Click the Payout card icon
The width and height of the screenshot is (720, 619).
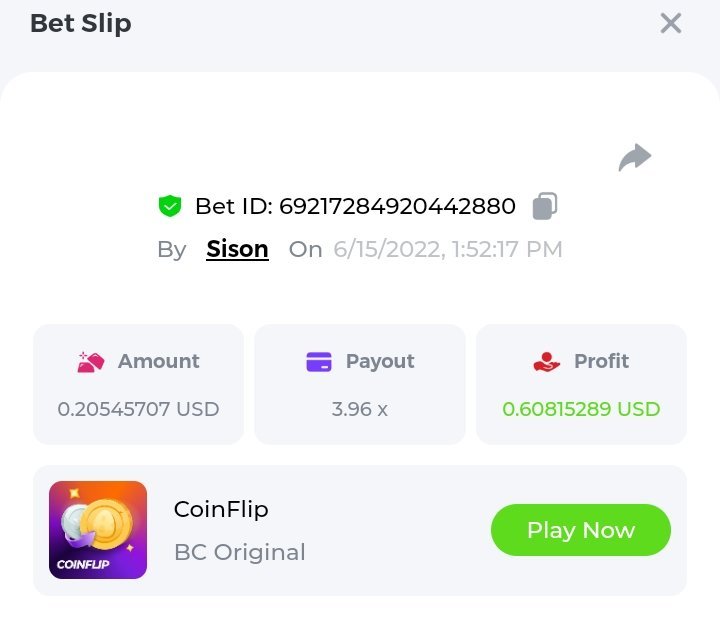point(319,362)
